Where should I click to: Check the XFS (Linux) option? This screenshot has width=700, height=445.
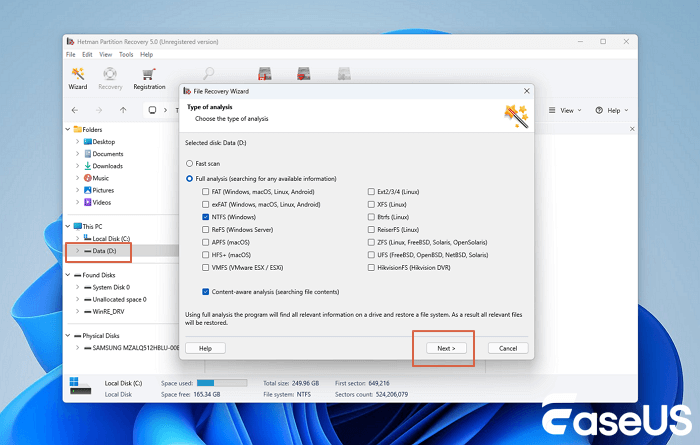[x=371, y=204]
